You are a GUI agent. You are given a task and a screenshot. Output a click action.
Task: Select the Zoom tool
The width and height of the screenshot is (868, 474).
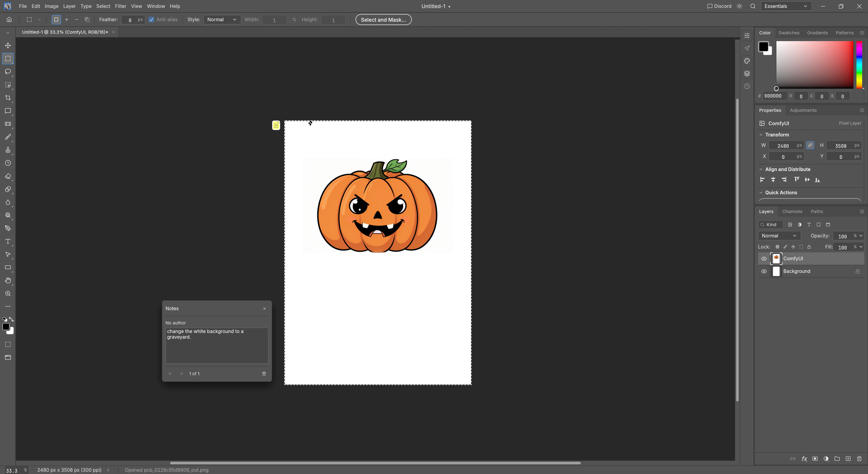pos(8,293)
